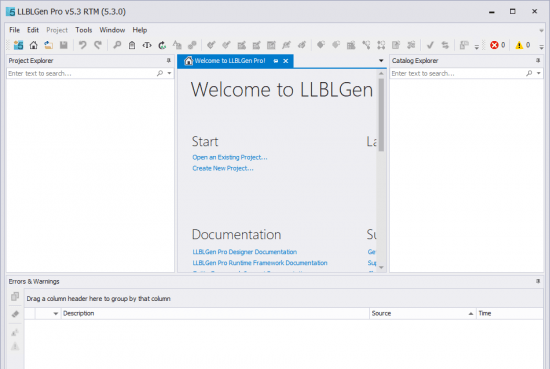Toggle the Catalog Explorer auto-hide pin
Image resolution: width=550 pixels, height=369 pixels.
[x=538, y=61]
